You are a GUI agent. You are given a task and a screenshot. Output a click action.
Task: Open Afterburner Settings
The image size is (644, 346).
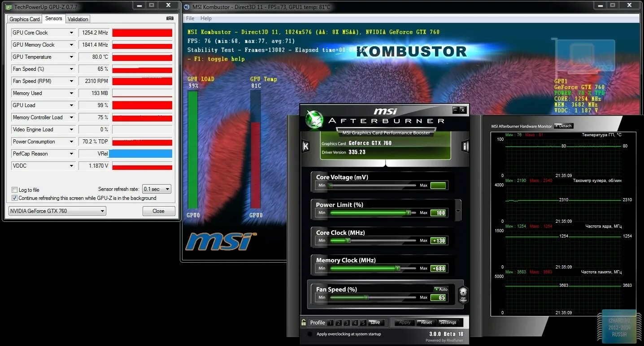(x=448, y=323)
